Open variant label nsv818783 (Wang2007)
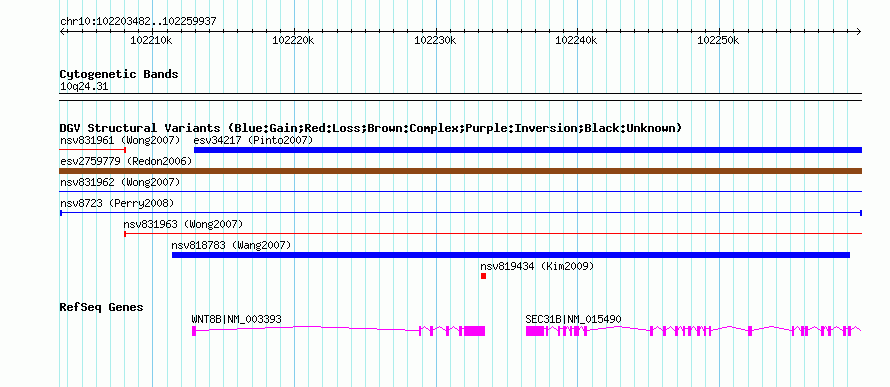This screenshot has width=890, height=387. pos(231,245)
